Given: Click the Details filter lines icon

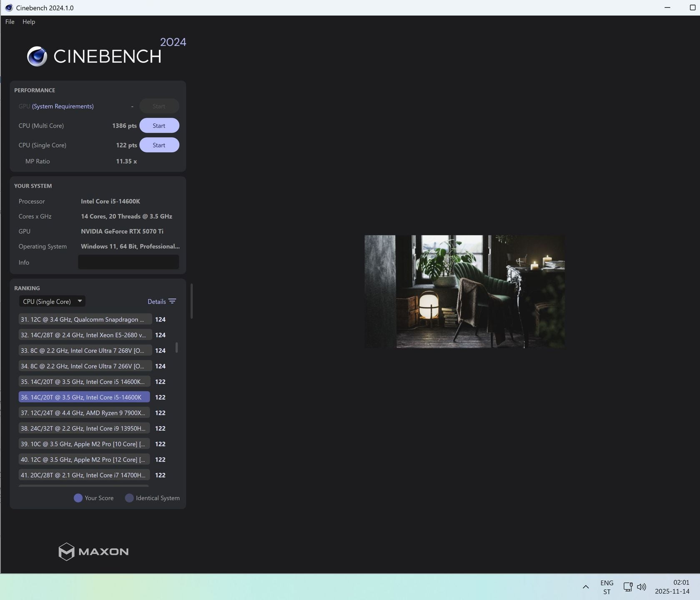Looking at the screenshot, I should coord(173,301).
